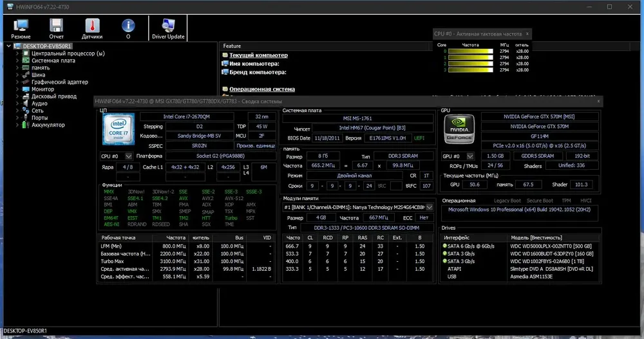This screenshot has width=644, height=339.
Task: Select the Аккумулятор battery tree item
Action: tap(48, 125)
